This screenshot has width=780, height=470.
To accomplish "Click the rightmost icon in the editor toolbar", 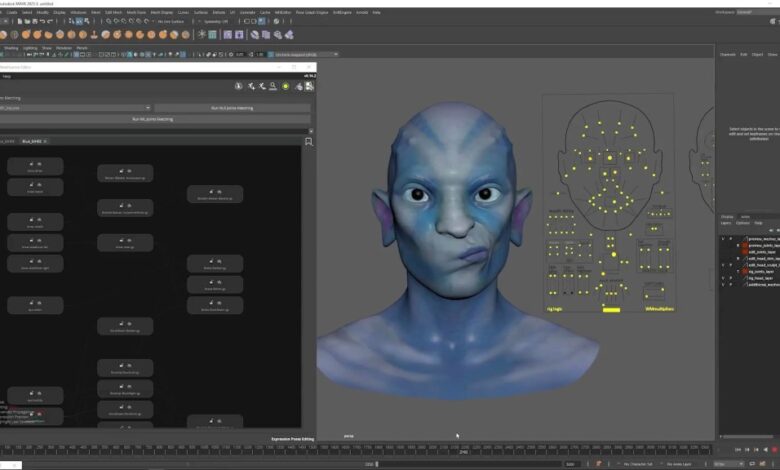I will click(308, 86).
